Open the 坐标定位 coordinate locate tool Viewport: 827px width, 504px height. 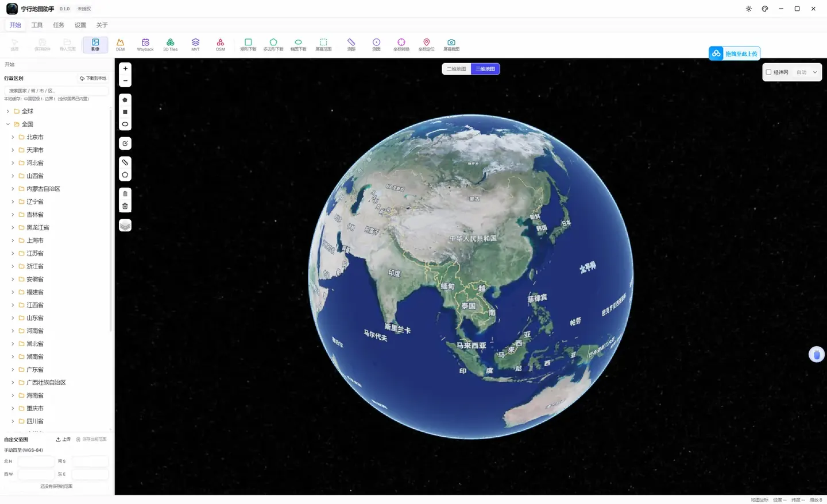[426, 45]
